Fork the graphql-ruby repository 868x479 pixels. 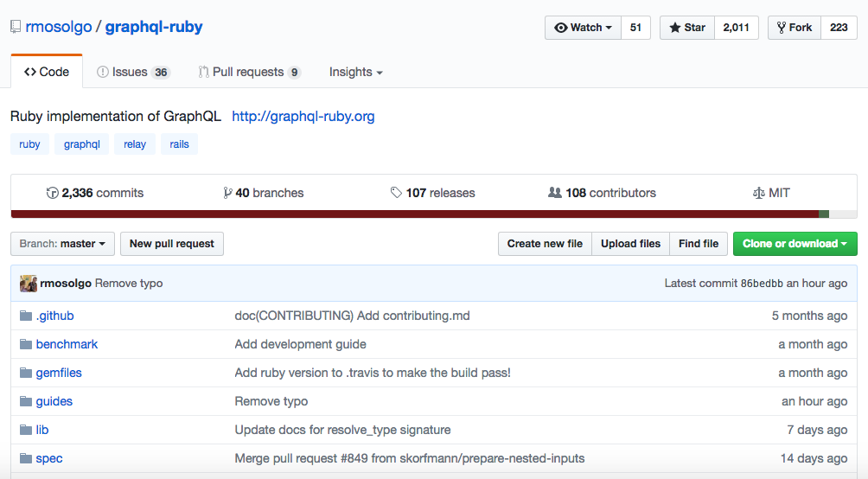[794, 28]
